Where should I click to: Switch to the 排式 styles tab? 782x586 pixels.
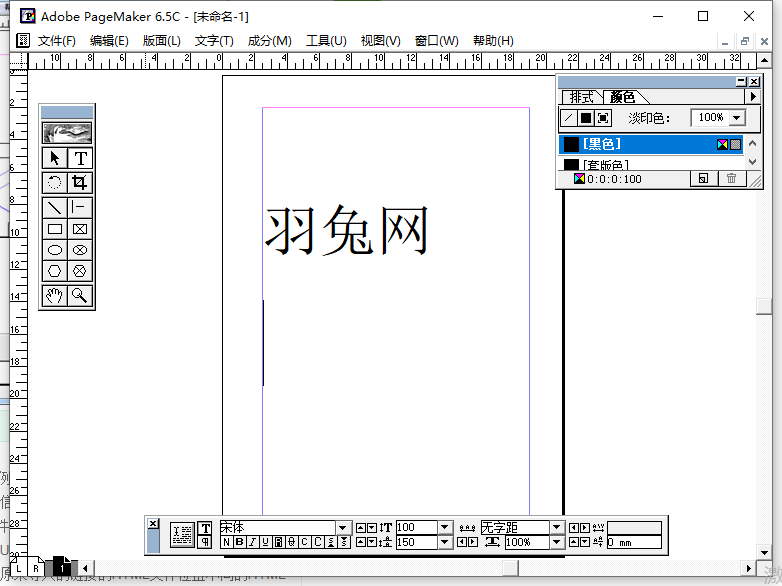[582, 97]
